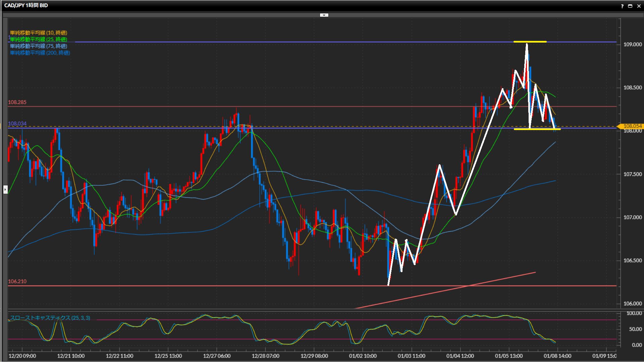The width and height of the screenshot is (644, 362).
Task: Close the CAD/JPY chart window
Action: [x=639, y=6]
